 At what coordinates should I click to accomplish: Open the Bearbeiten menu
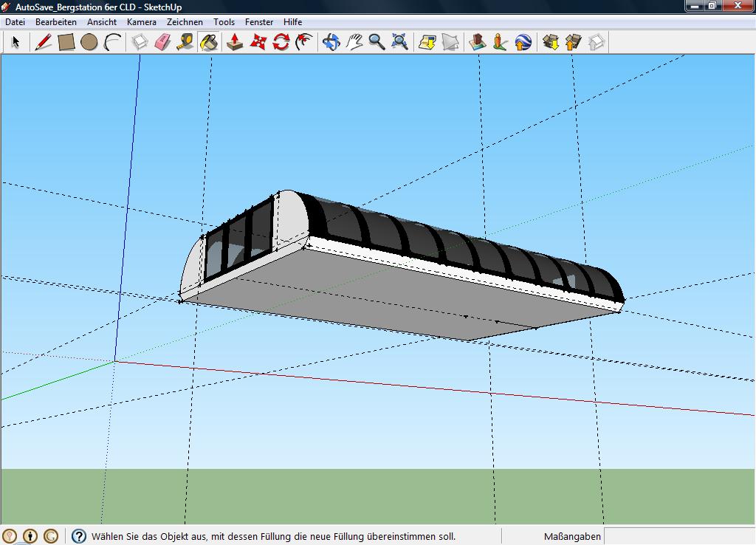[x=56, y=21]
